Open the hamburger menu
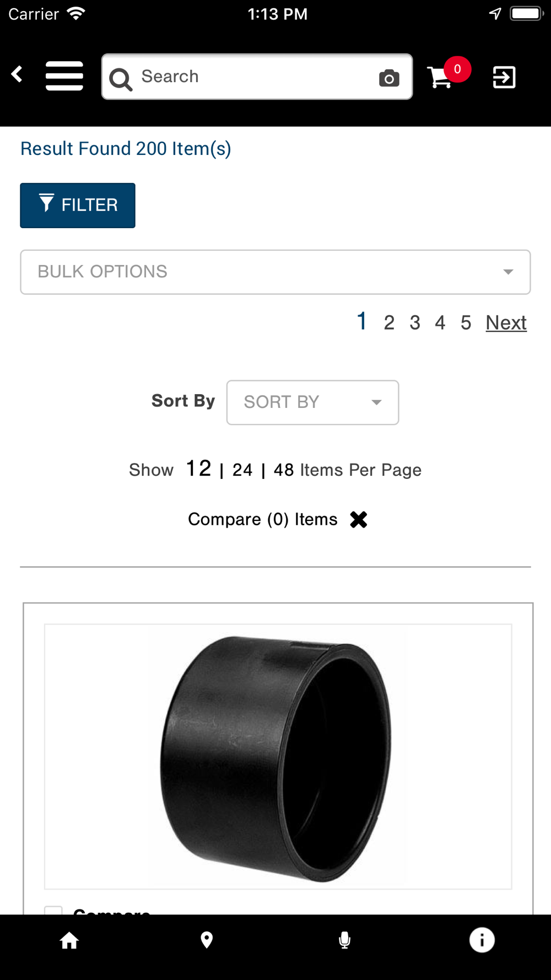Screen dimensions: 551x980 tap(64, 76)
